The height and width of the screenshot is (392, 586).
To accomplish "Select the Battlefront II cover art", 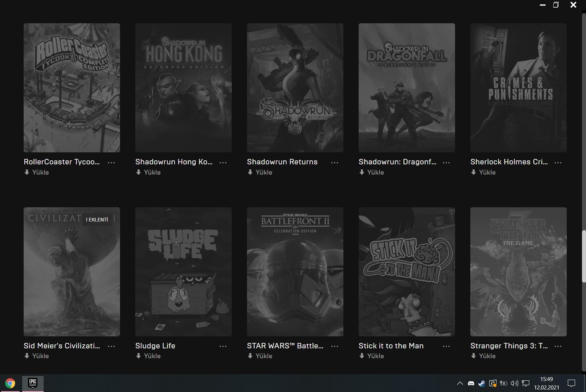I will pos(295,272).
